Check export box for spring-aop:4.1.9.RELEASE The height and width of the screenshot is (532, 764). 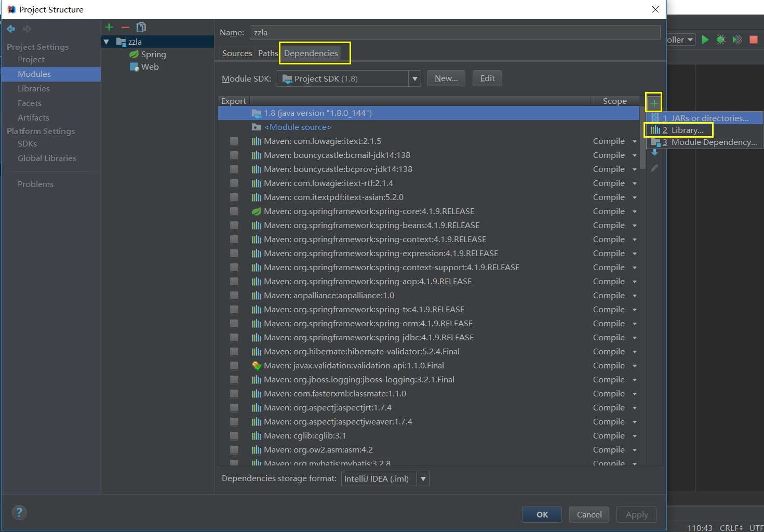click(x=234, y=281)
